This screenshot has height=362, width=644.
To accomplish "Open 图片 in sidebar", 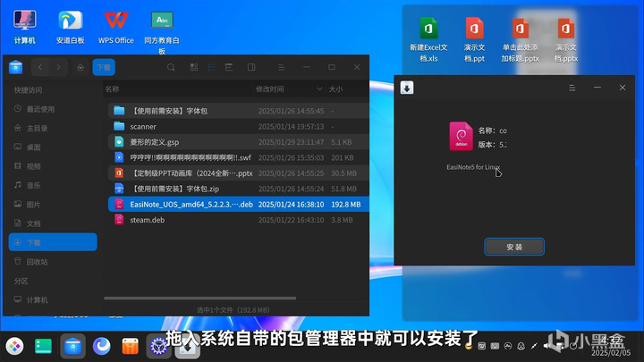I will pos(53,205).
